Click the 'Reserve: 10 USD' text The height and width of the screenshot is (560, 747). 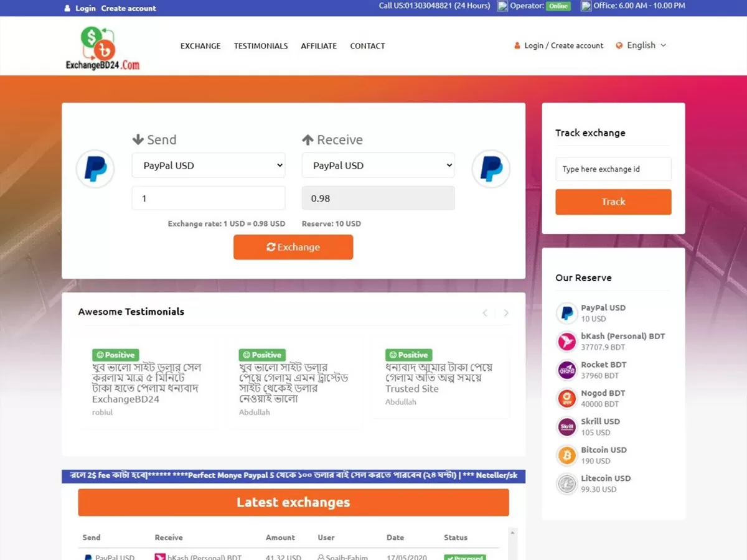pyautogui.click(x=331, y=223)
